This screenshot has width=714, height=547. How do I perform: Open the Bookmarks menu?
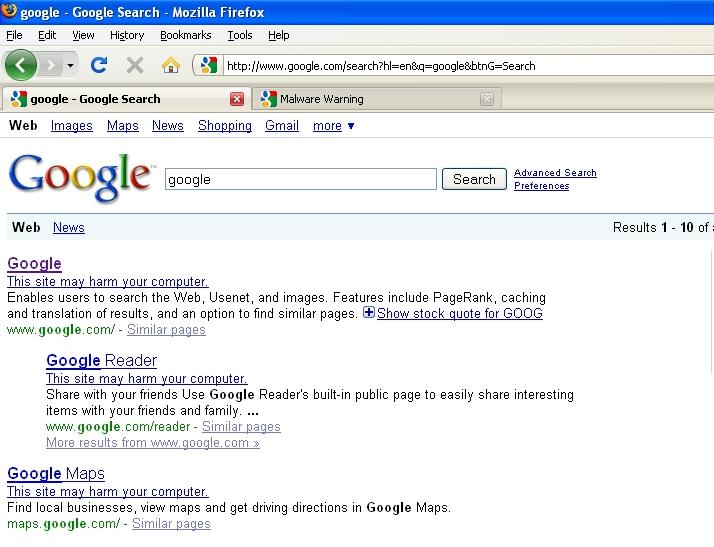[186, 35]
